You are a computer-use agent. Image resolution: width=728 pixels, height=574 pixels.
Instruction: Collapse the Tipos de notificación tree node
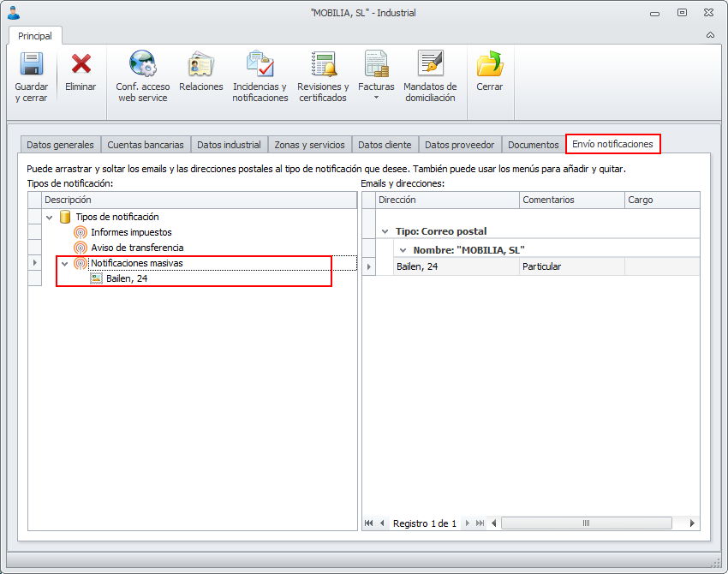tap(49, 218)
